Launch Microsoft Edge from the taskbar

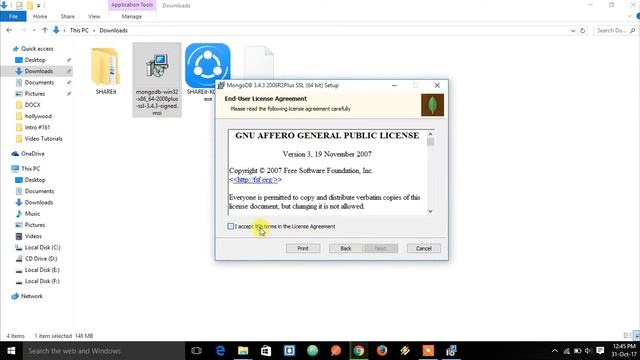coord(220,351)
